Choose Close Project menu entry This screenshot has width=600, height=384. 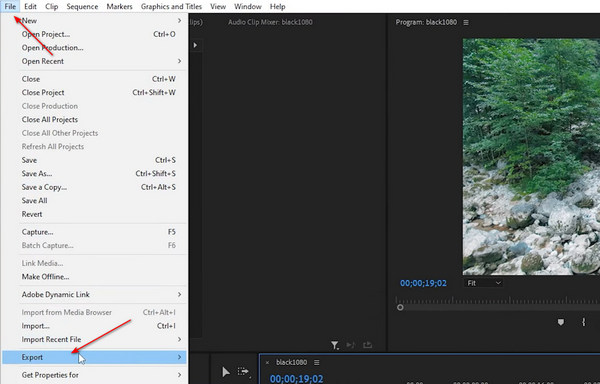[x=94, y=93]
